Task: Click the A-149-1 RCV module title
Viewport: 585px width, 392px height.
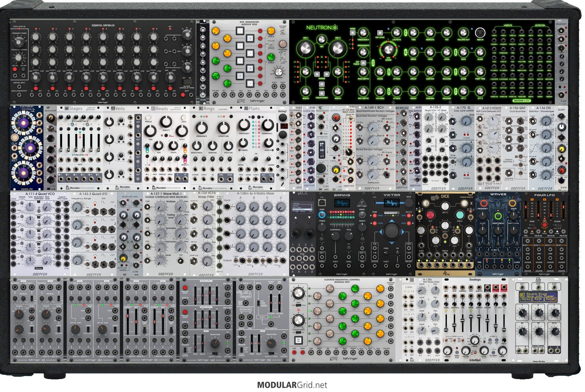Action: click(374, 108)
